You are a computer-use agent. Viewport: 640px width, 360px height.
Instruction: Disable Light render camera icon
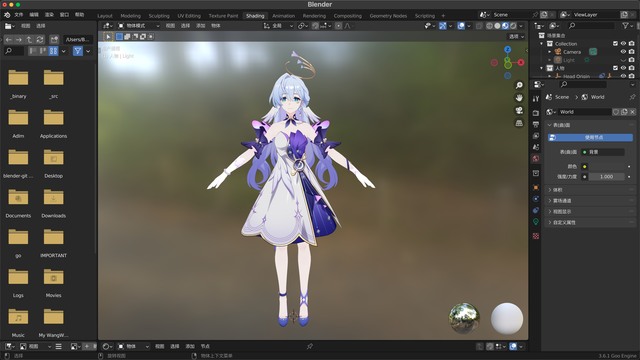(x=631, y=60)
